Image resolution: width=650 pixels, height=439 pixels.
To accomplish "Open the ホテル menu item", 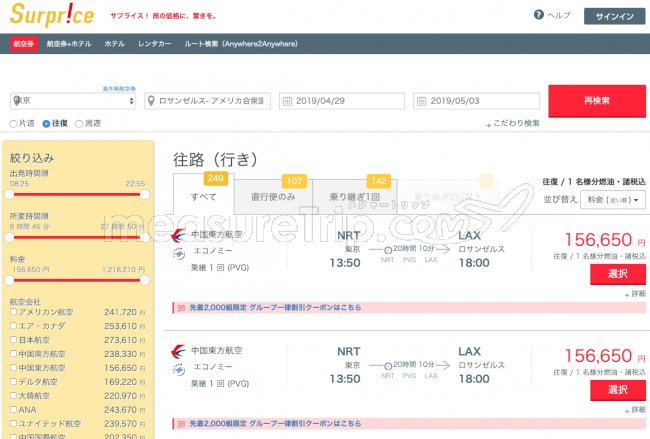I will tap(115, 44).
